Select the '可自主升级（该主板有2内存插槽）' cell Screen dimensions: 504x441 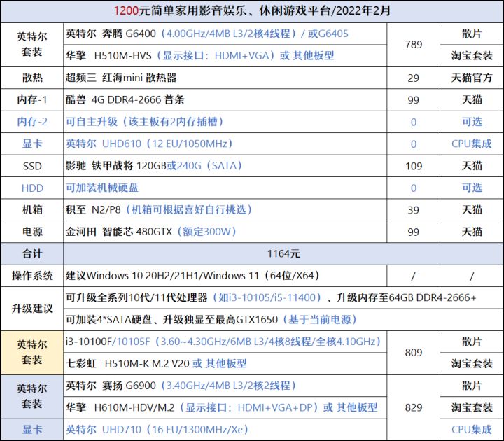[225, 122]
